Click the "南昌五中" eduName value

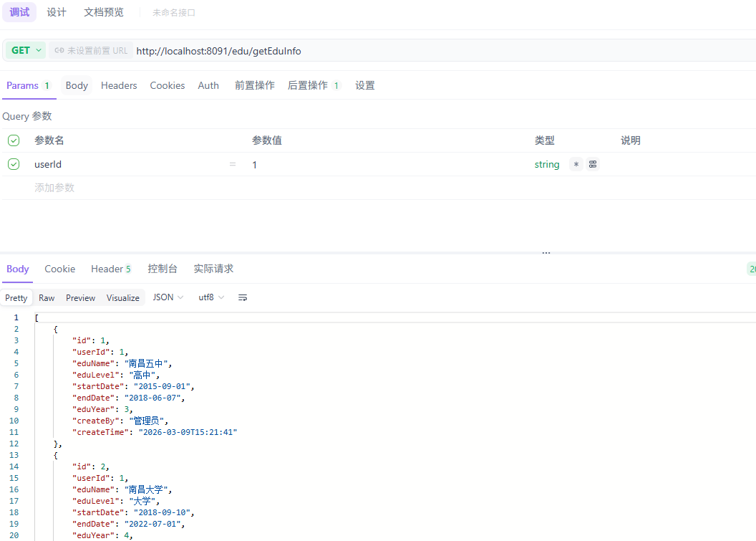click(146, 363)
